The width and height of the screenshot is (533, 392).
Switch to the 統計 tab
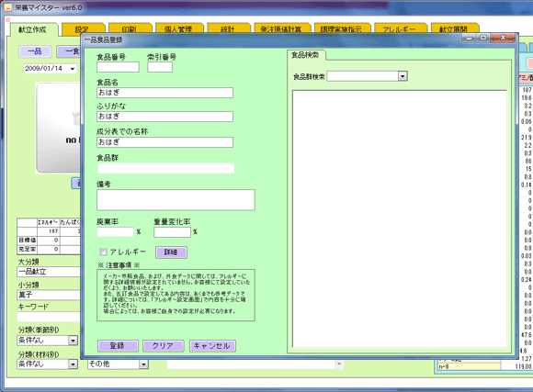pyautogui.click(x=229, y=28)
